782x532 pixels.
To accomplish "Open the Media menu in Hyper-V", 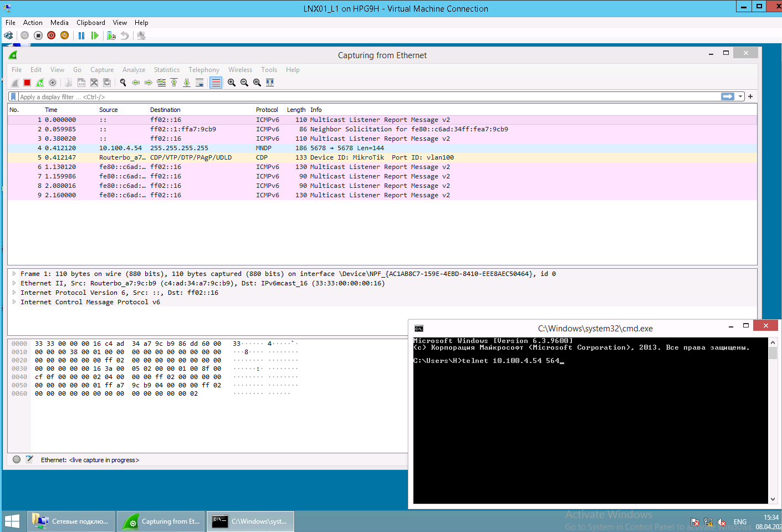I will [59, 22].
